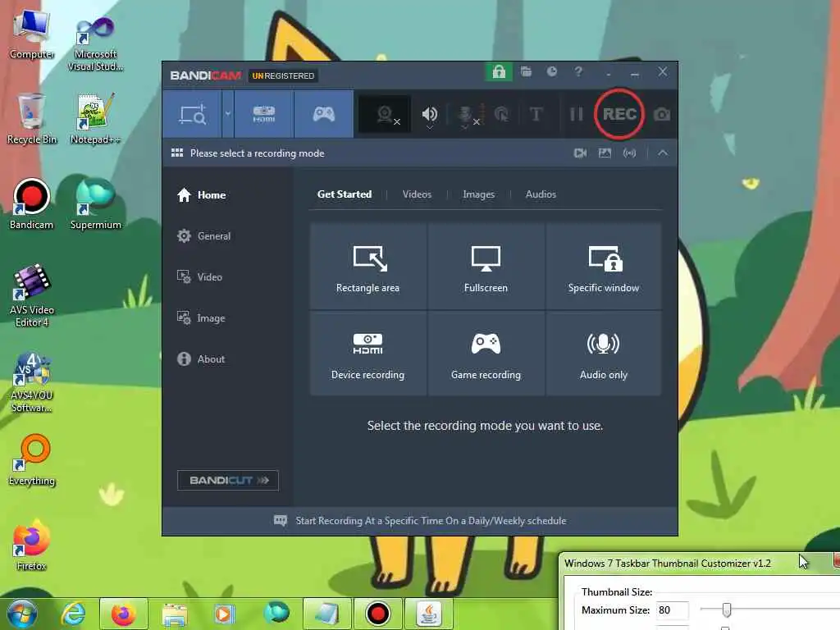Open Firefox from the taskbar
Viewport: 840px width, 630px height.
123,614
